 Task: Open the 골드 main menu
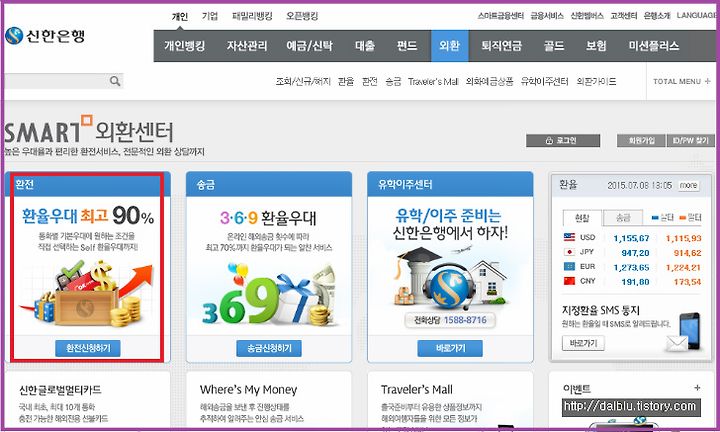tap(554, 46)
